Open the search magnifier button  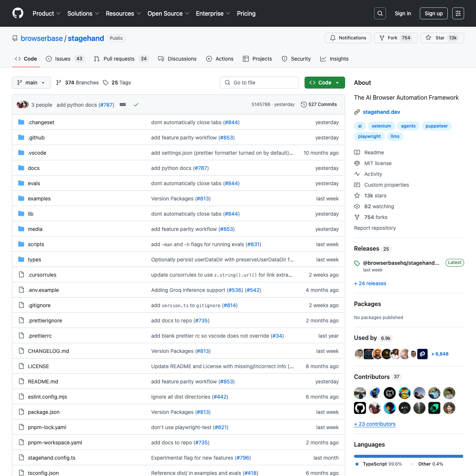point(380,13)
